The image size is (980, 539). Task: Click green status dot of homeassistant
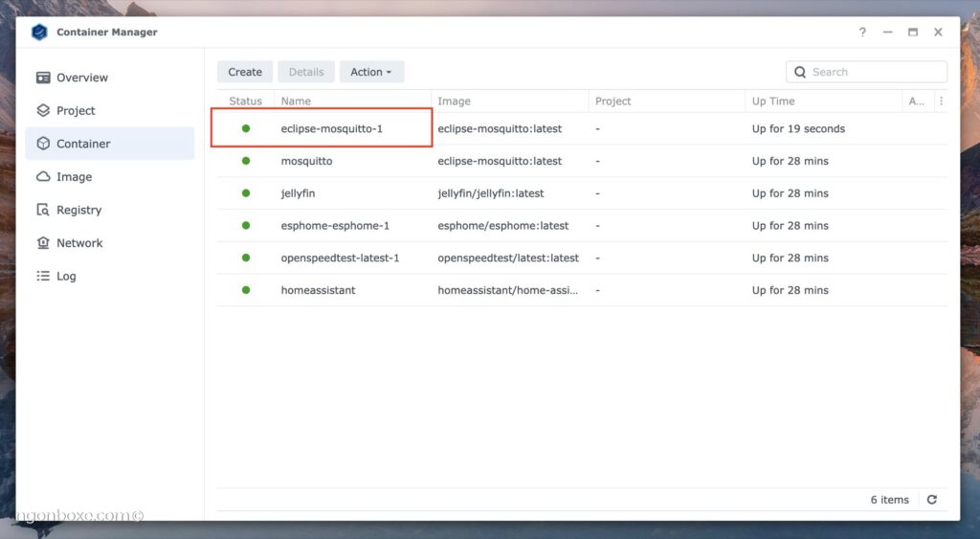[246, 290]
